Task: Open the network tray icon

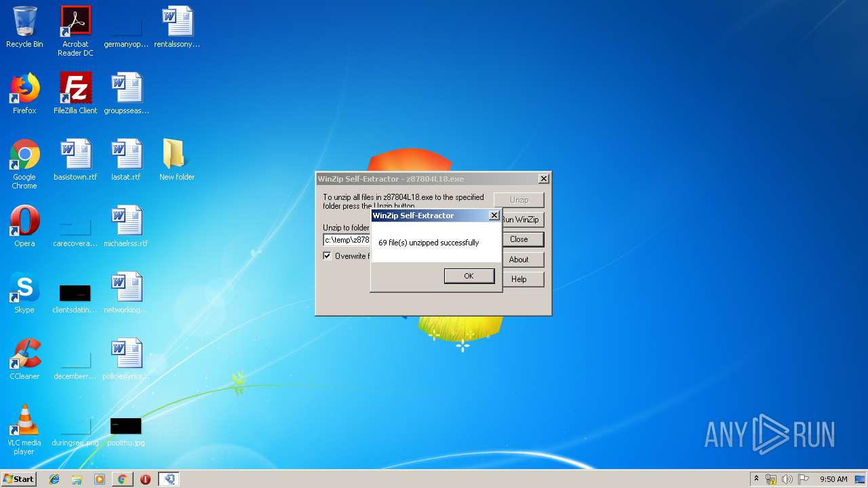Action: (x=771, y=479)
